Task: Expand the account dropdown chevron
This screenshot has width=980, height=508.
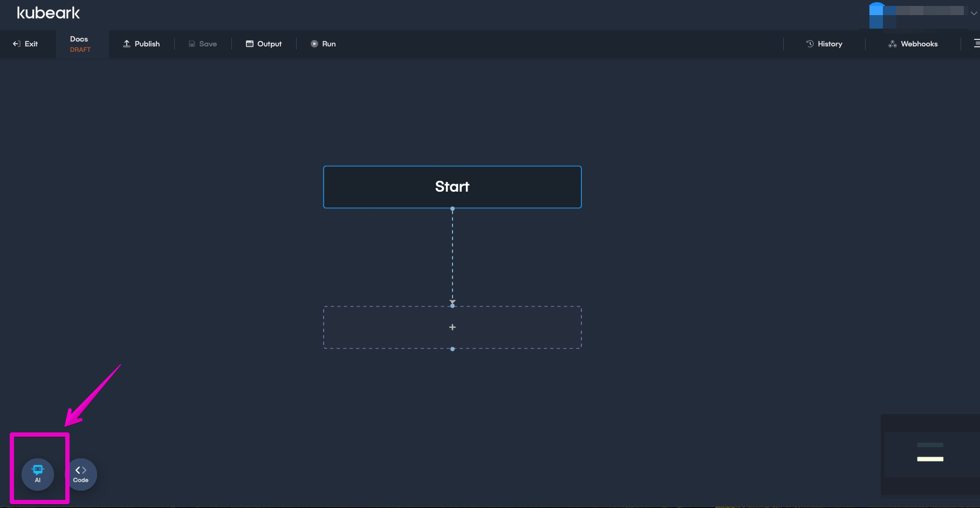Action: pyautogui.click(x=974, y=13)
